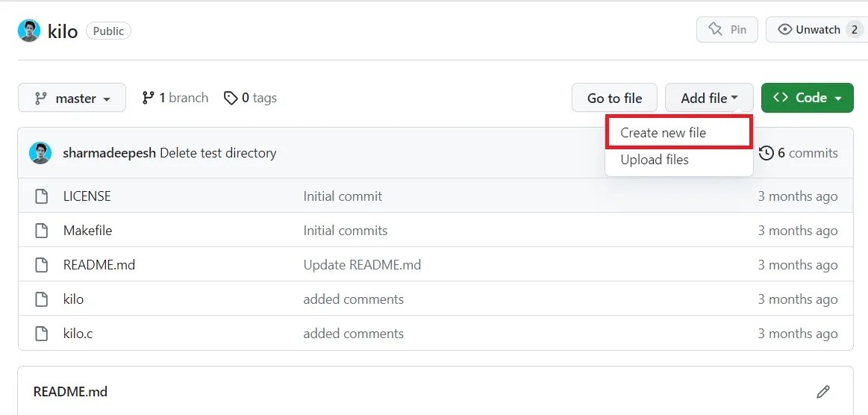868x415 pixels.
Task: Open the green Code dropdown
Action: point(808,98)
